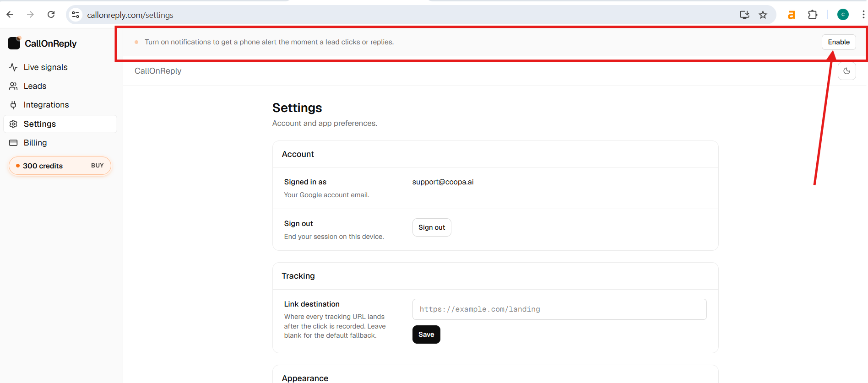Reload the current page
Screen dimensions: 868x383
[51, 15]
